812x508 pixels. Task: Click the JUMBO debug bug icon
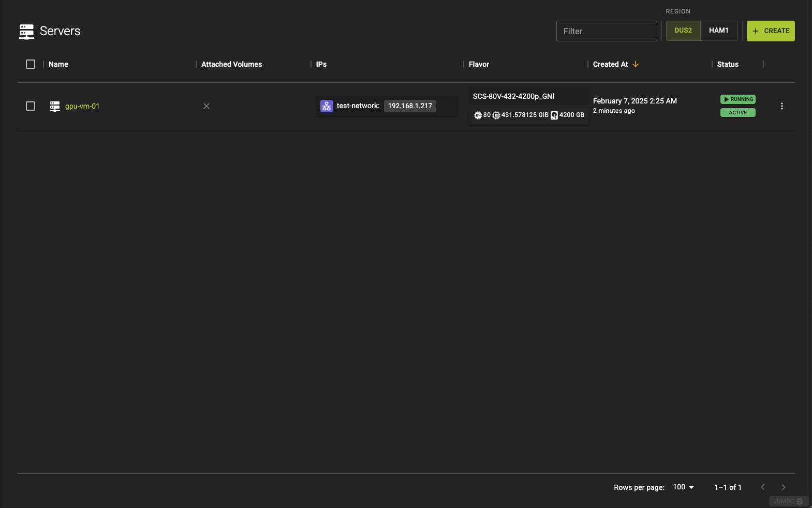(x=800, y=501)
